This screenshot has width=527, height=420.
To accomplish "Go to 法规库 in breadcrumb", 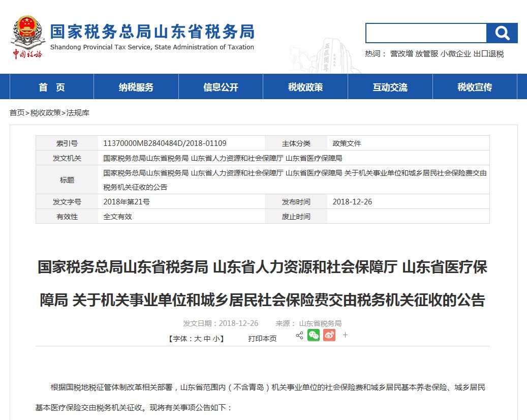I will tap(78, 113).
